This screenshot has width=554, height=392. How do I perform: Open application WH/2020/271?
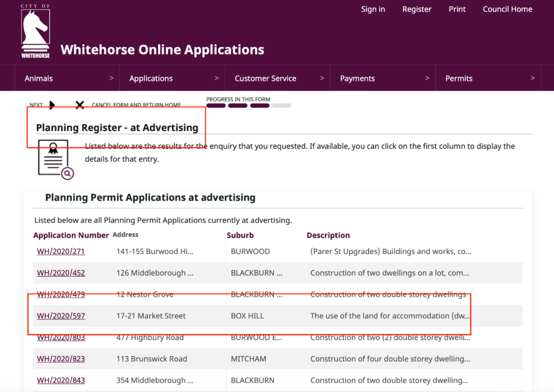point(61,251)
